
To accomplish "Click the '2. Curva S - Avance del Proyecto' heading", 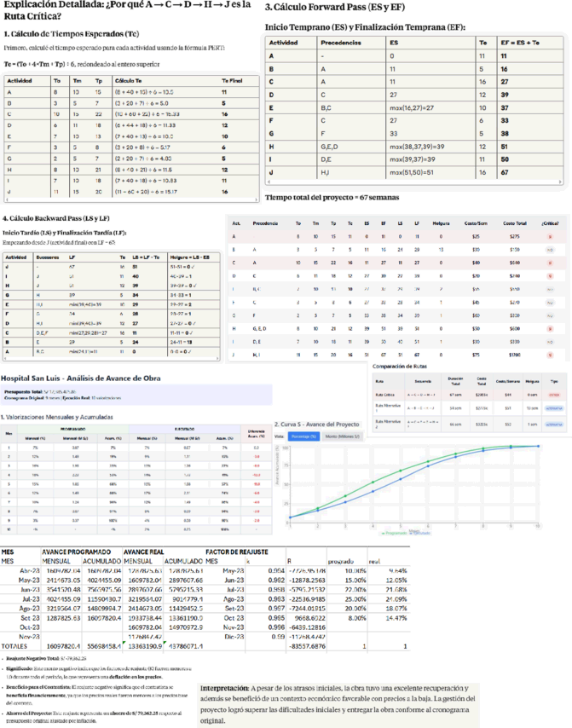I will (316, 425).
